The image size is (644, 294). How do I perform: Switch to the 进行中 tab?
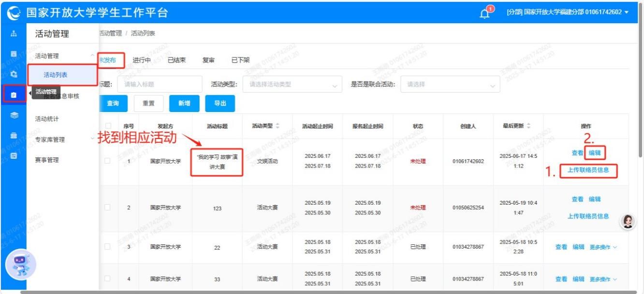click(x=142, y=60)
